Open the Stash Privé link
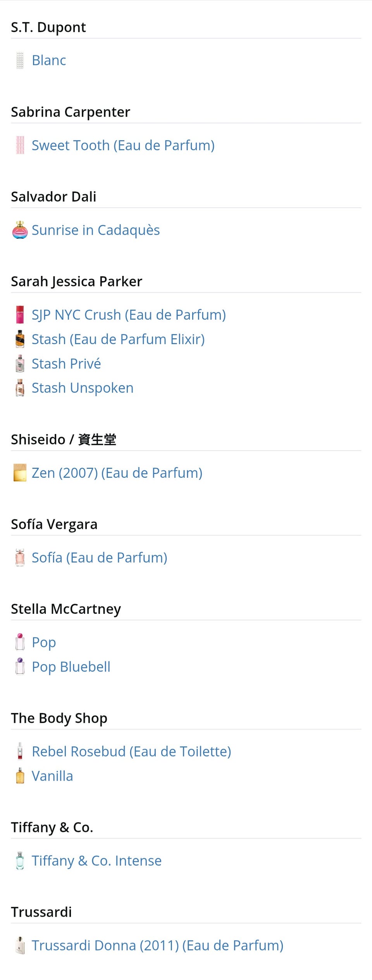 [66, 363]
